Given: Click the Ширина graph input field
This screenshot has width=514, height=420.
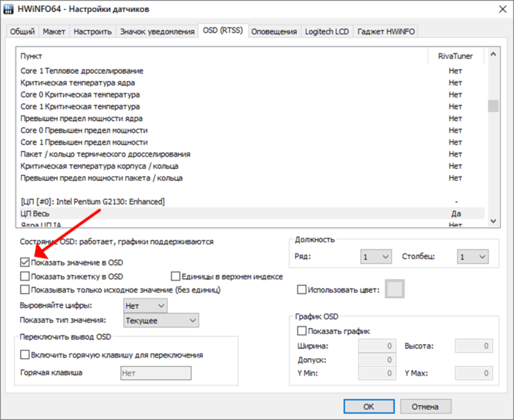Looking at the screenshot, I should click(377, 346).
